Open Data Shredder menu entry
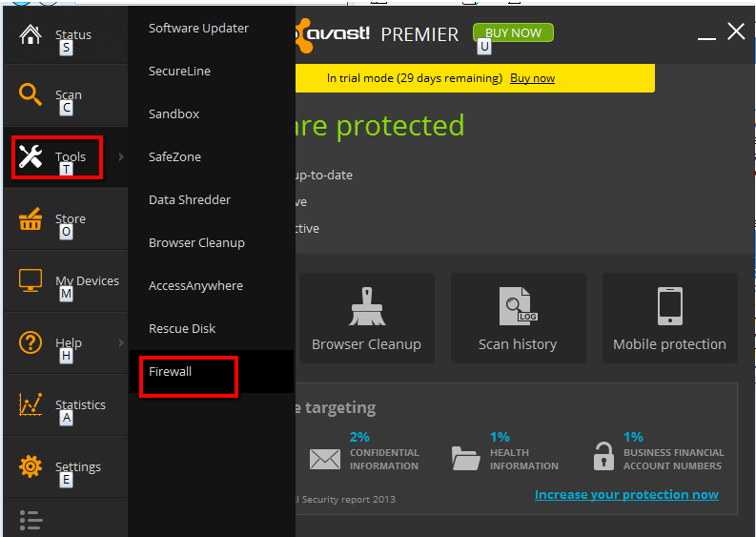This screenshot has height=537, width=756. 190,199
